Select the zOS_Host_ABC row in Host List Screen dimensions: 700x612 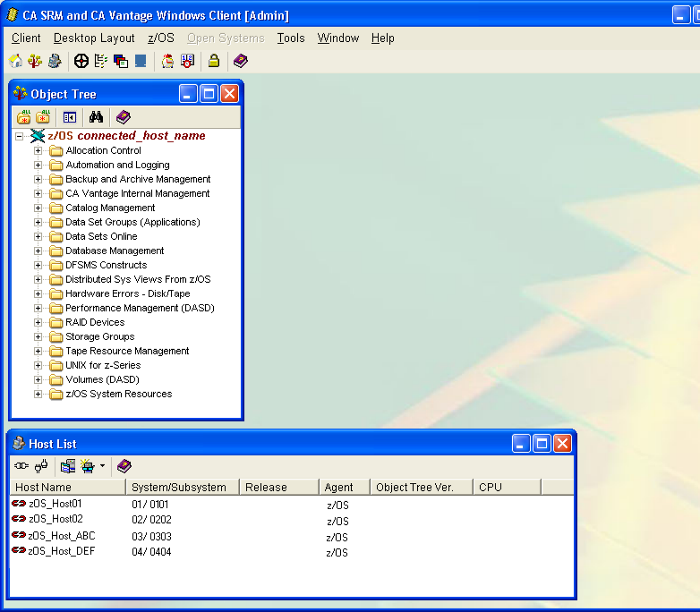pyautogui.click(x=62, y=536)
